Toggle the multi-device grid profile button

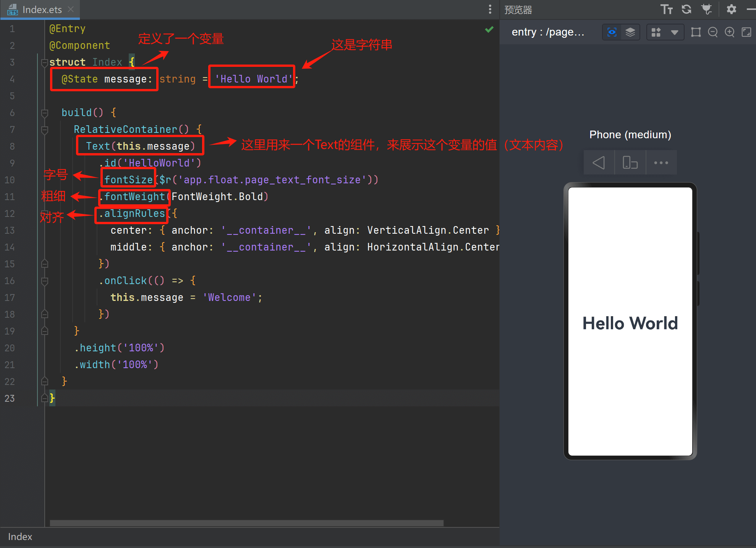pyautogui.click(x=656, y=32)
